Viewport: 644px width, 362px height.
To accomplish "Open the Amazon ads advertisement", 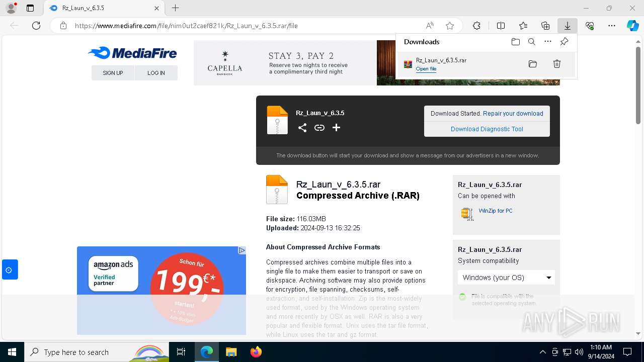I will click(162, 291).
